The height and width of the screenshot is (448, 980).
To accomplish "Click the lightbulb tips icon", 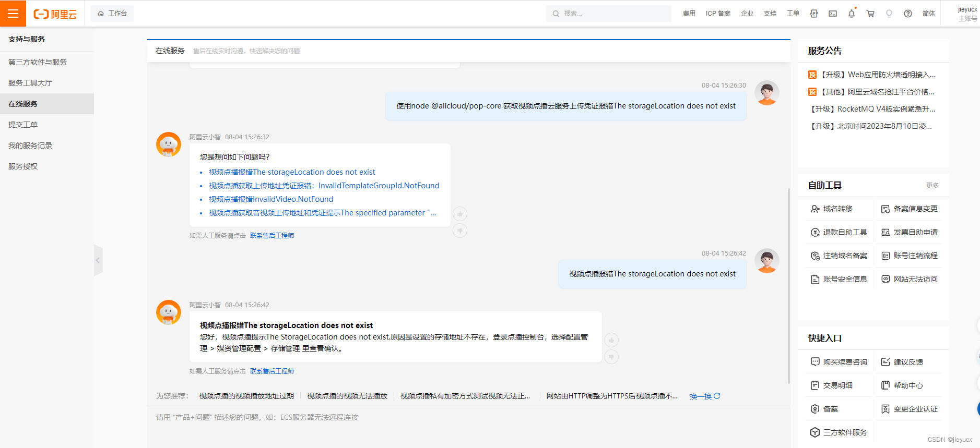I will pyautogui.click(x=889, y=14).
